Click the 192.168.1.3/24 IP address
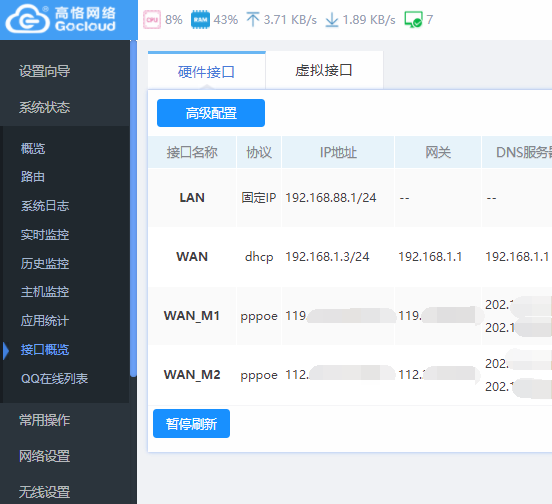This screenshot has width=552, height=504. (327, 257)
